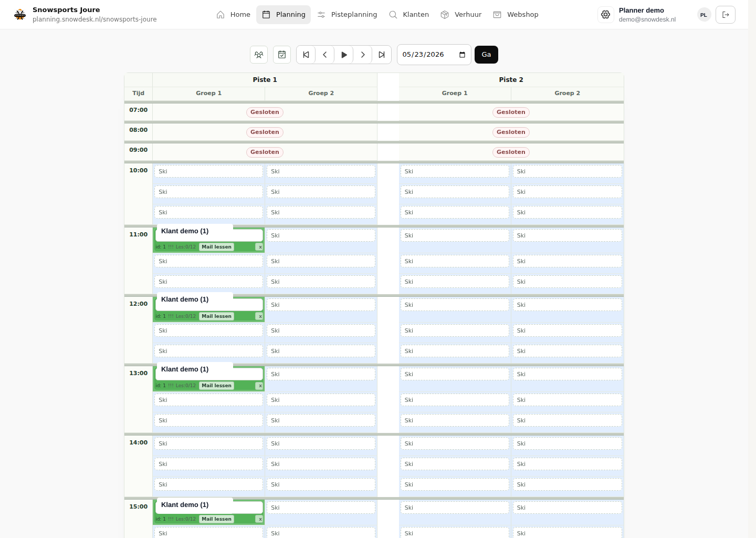
Task: Click the 10:00 time label
Action: tap(139, 170)
